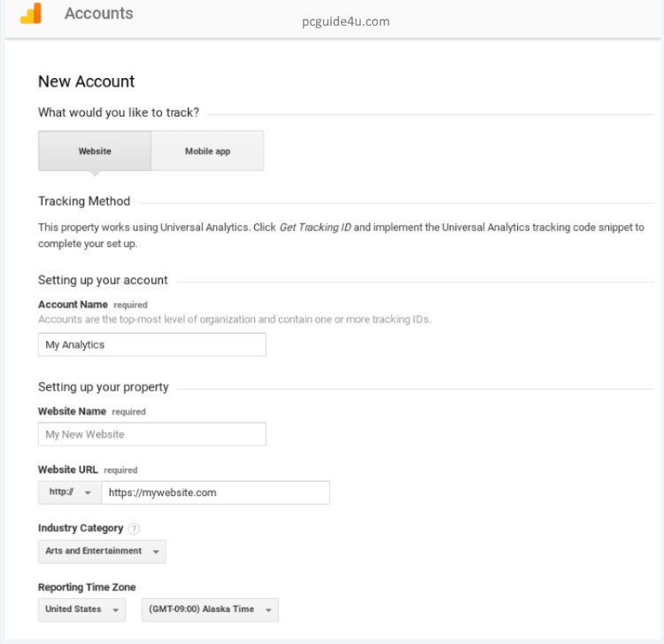Click the Industry Category help question icon
The height and width of the screenshot is (644, 664).
click(134, 529)
